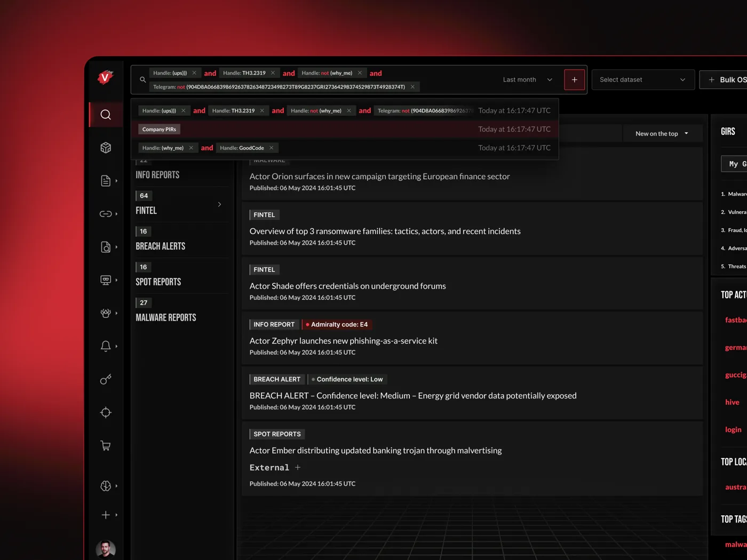This screenshot has height=560, width=747.
Task: Open the biohazard threats sidebar icon
Action: click(106, 313)
